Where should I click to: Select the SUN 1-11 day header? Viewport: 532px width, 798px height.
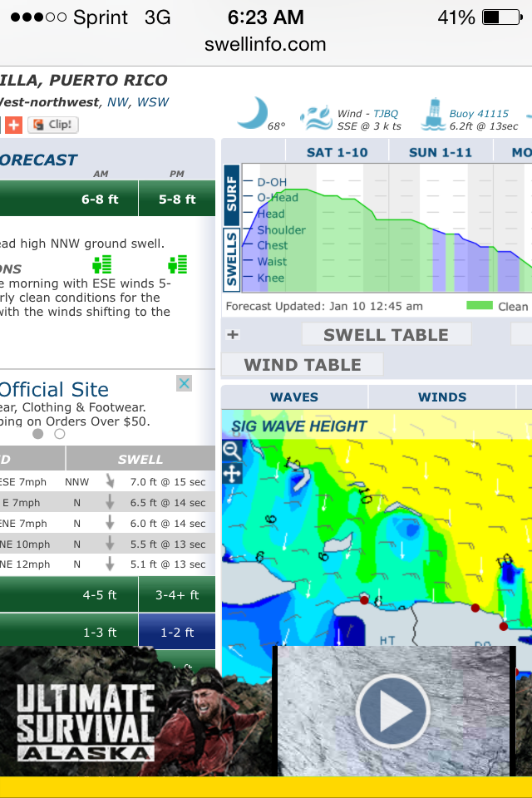(x=441, y=152)
